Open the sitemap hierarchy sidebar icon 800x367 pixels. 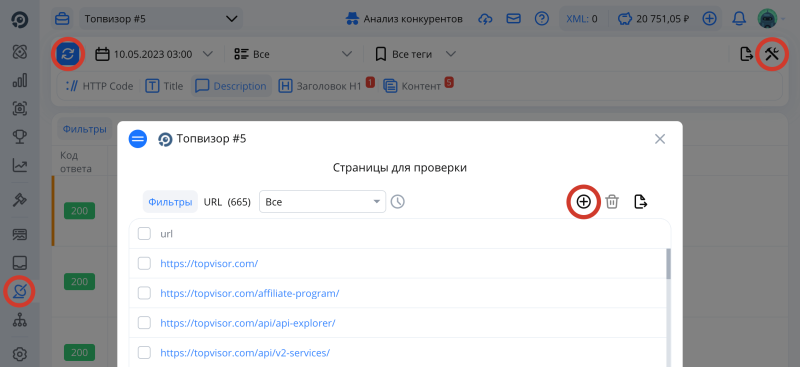tap(19, 320)
